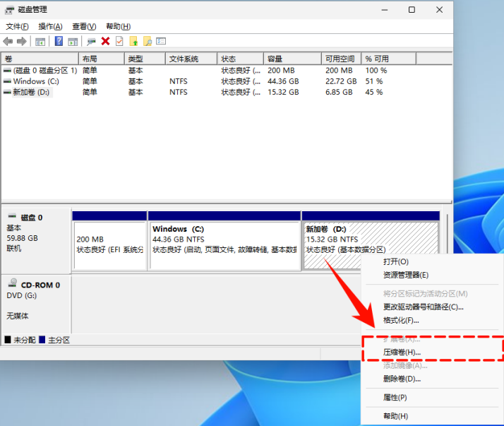The width and height of the screenshot is (504, 426).
Task: Sort by the 布局 column header
Action: (x=101, y=59)
